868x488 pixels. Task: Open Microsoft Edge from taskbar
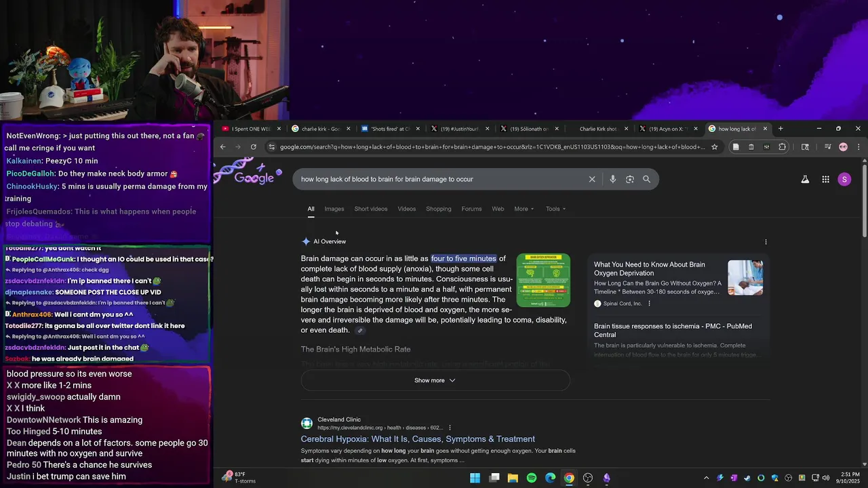550,478
